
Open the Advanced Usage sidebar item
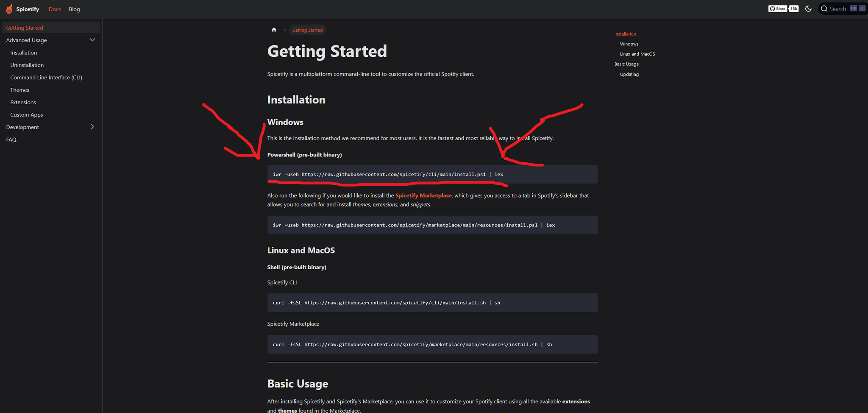tap(26, 40)
